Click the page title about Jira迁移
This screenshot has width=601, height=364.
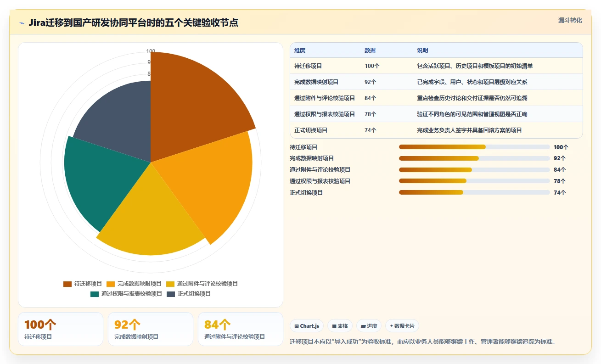133,23
